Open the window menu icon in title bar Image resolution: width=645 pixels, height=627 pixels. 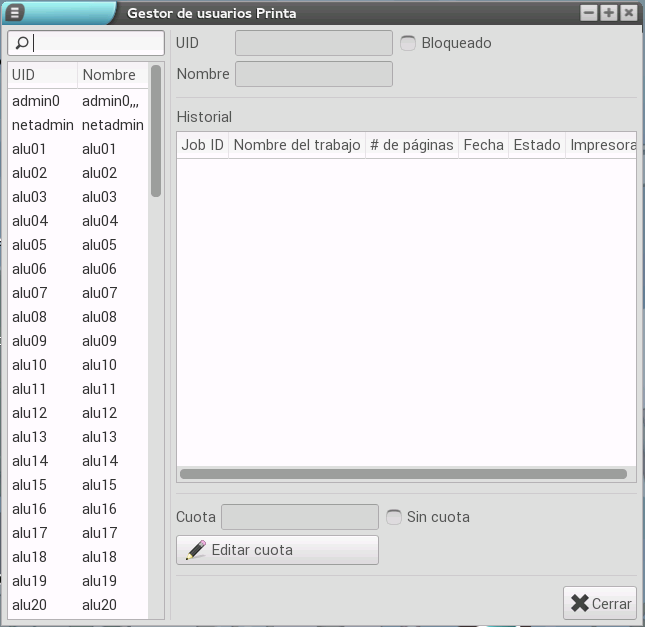pos(16,13)
